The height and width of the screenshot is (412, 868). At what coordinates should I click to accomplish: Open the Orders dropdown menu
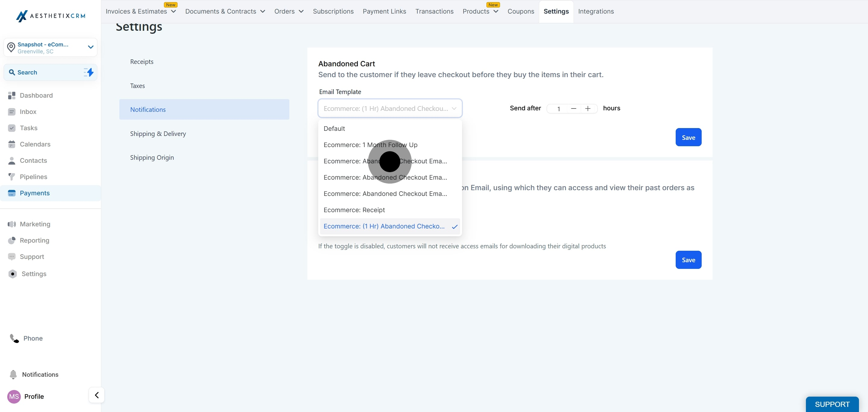click(289, 11)
